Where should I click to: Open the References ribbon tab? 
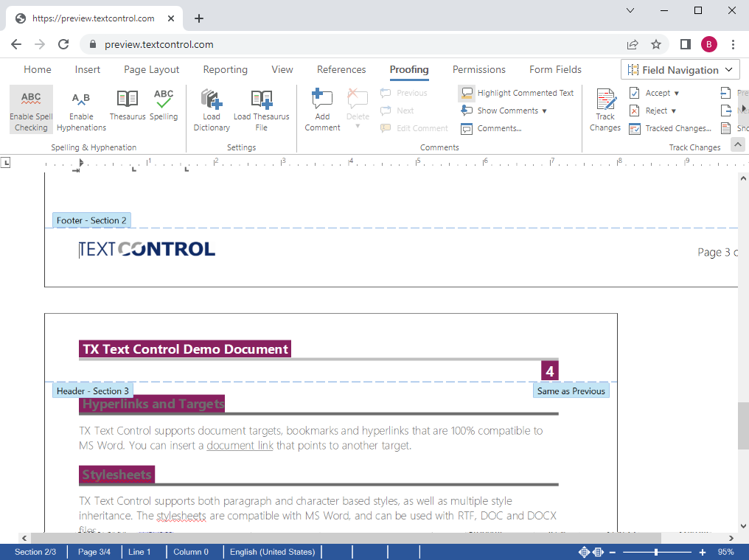click(x=341, y=70)
